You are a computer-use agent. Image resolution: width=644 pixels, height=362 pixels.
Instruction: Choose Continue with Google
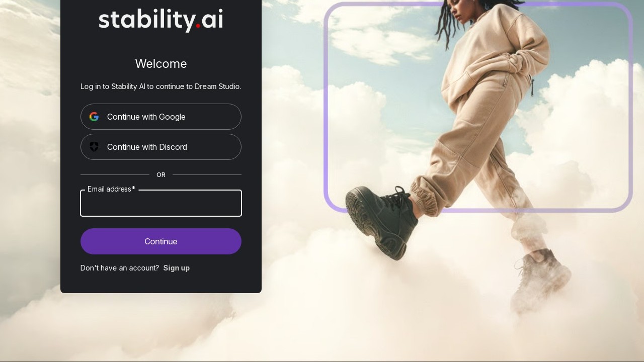tap(161, 117)
